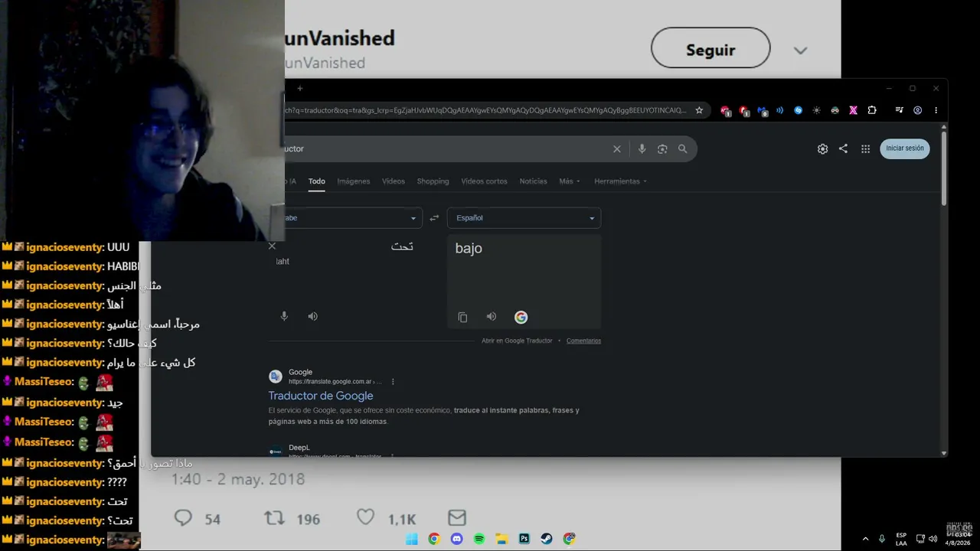Open Discord from the taskbar
This screenshot has width=980, height=551.
click(x=457, y=539)
